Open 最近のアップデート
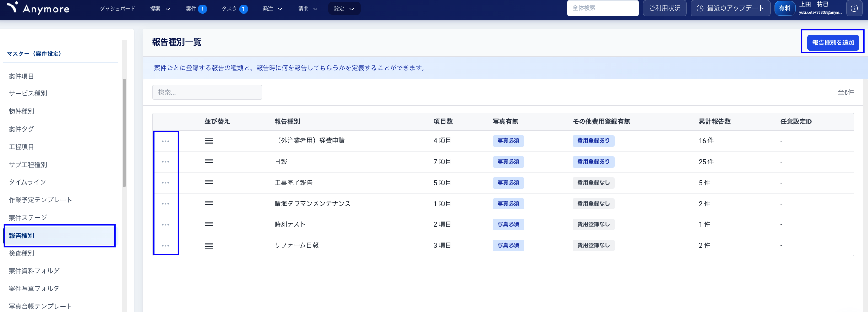 730,8
